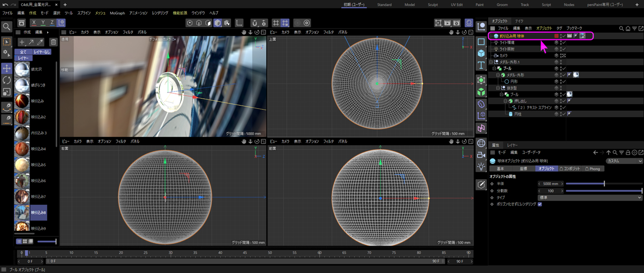Open the MoGraph menu

(x=117, y=13)
